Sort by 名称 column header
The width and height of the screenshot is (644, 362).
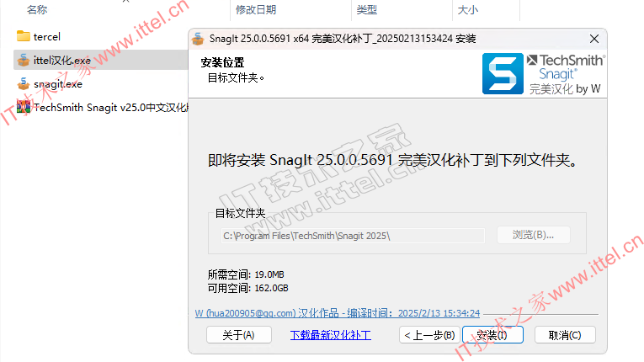coord(37,10)
